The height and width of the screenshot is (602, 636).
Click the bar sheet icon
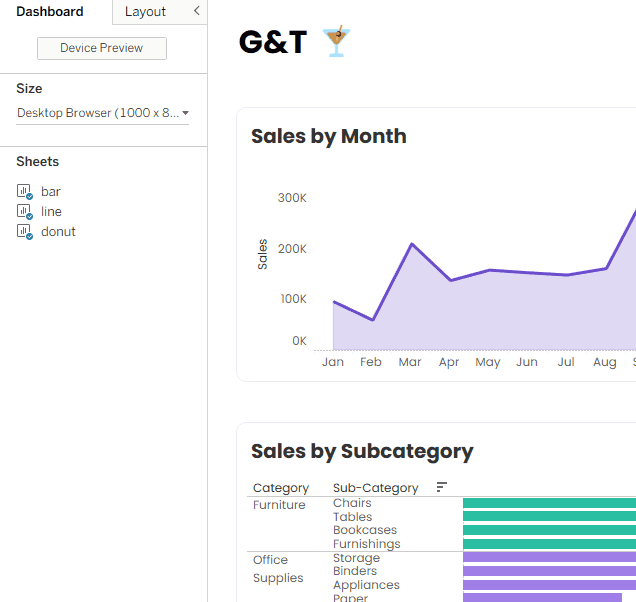[x=24, y=191]
